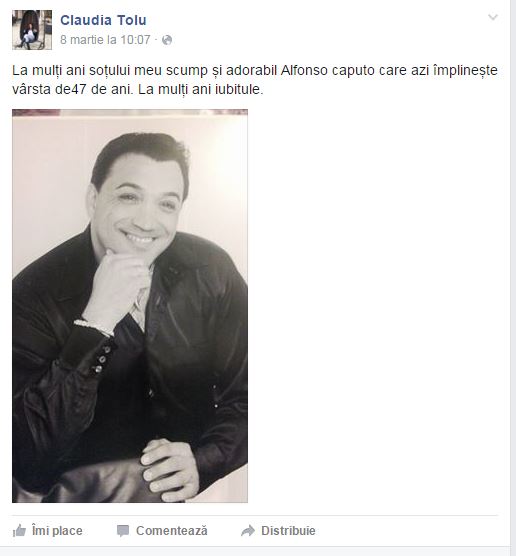Click the second line reading La mulți ani iubitule
Image resolution: width=516 pixels, height=556 pixels.
click(201, 89)
